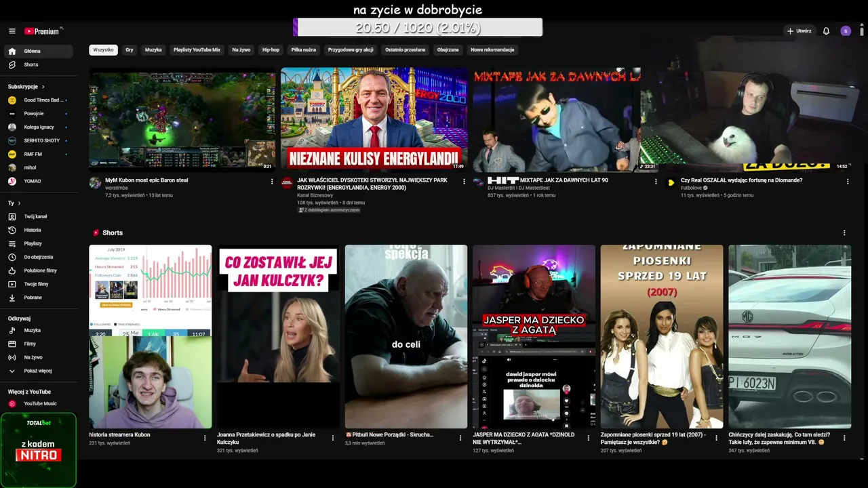
Task: Open Twoje filmy in the sidebar
Action: pos(39,285)
